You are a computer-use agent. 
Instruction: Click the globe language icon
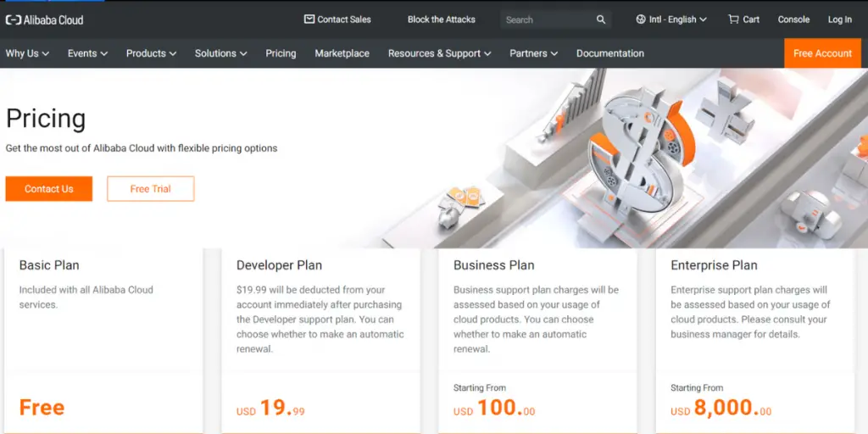coord(641,19)
